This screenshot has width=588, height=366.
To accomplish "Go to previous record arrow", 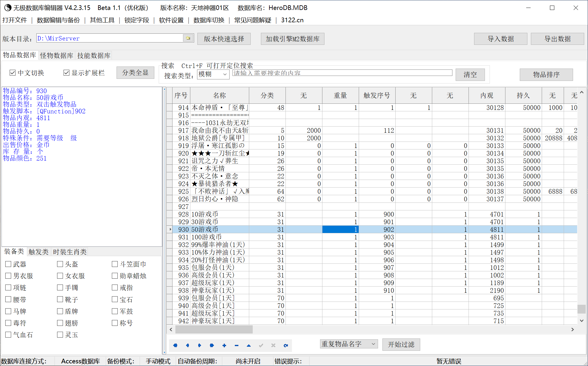I will [187, 345].
